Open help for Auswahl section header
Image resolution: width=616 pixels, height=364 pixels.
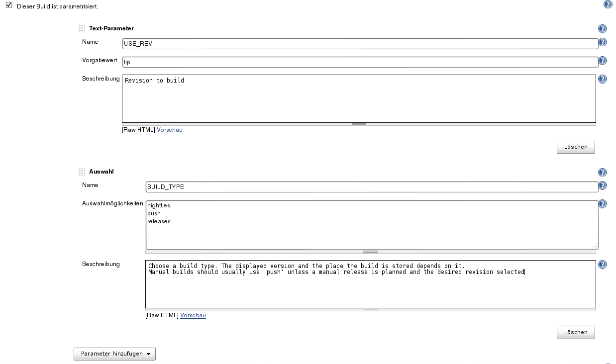point(602,173)
